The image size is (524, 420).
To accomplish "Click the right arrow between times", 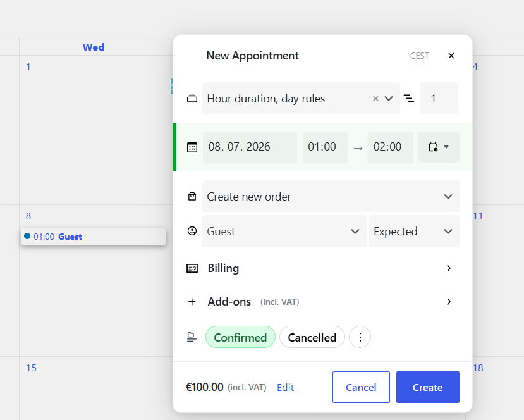I will coord(358,148).
